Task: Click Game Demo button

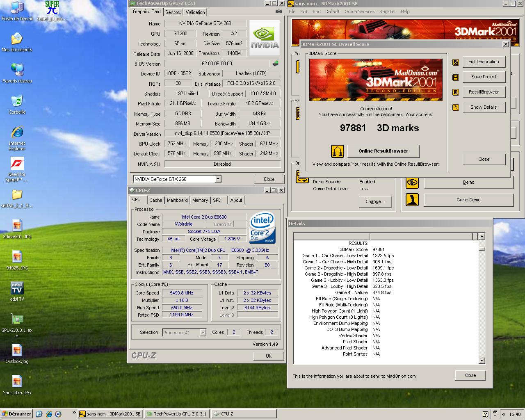Action: click(468, 200)
